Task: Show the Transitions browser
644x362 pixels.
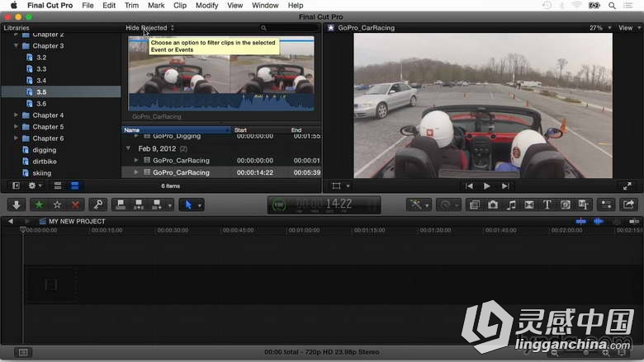Action: click(529, 205)
